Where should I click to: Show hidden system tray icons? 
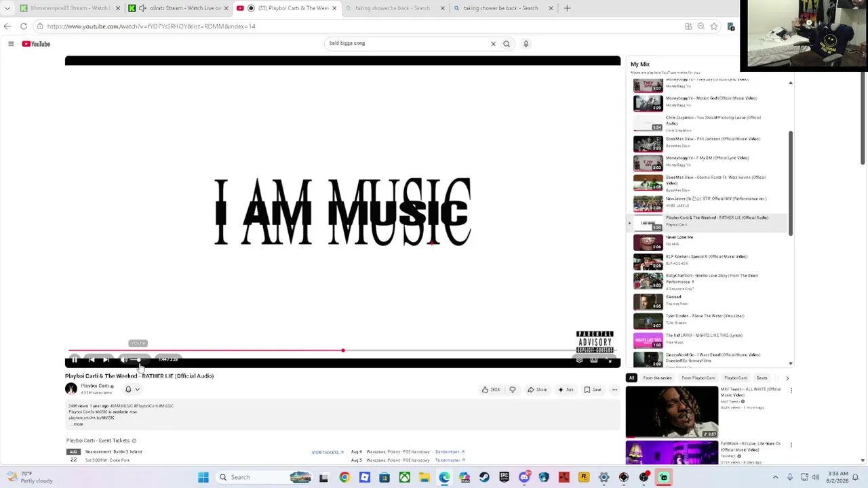point(776,477)
